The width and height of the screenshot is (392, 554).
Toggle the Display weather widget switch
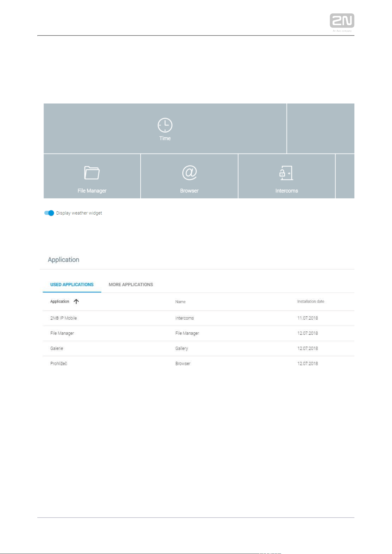tap(49, 213)
